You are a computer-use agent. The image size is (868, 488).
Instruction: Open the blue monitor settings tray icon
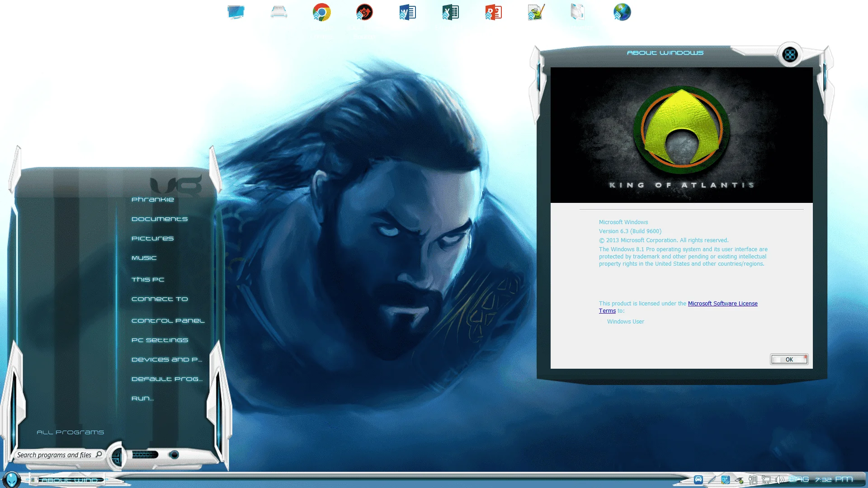coord(725,479)
